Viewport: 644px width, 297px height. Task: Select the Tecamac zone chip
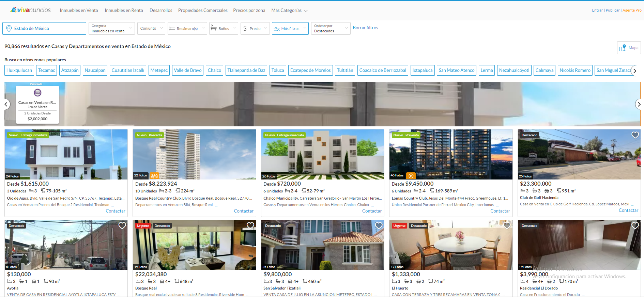47,71
